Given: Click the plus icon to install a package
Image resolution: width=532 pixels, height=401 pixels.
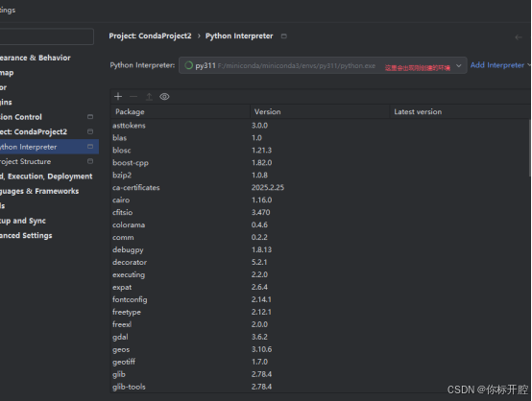Looking at the screenshot, I should pos(118,97).
